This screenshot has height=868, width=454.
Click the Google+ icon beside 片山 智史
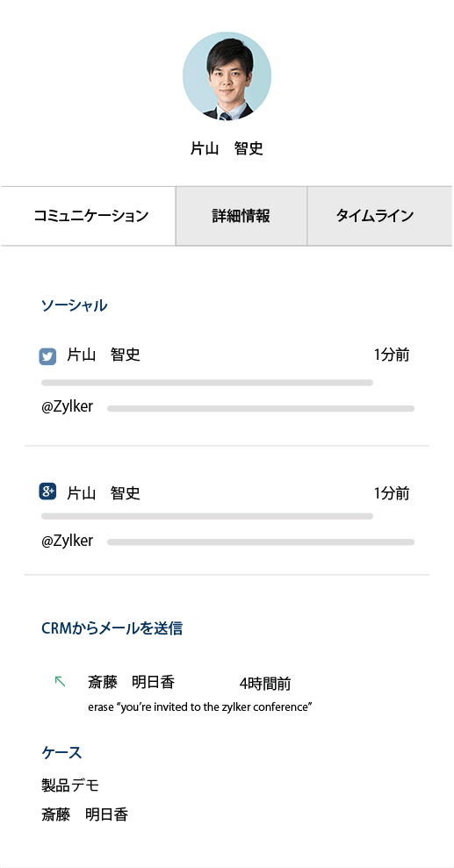[x=47, y=491]
